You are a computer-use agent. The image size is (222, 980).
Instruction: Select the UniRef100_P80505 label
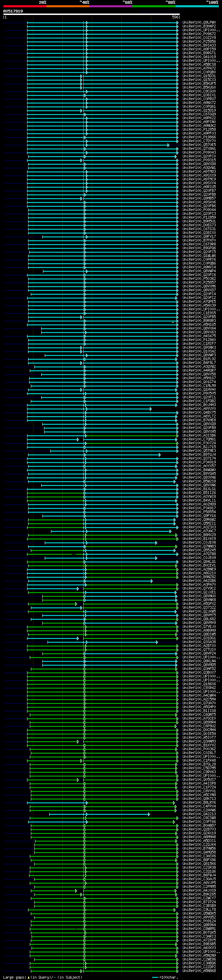pos(199,394)
